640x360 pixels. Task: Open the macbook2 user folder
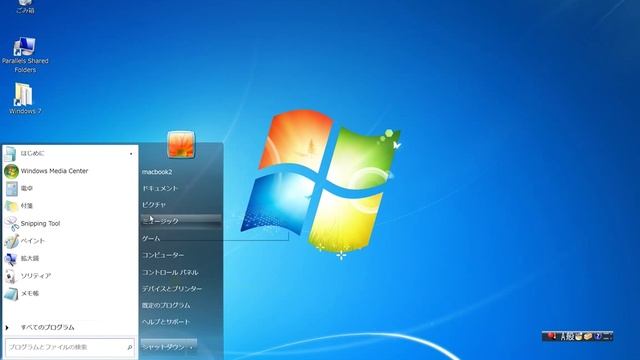157,172
